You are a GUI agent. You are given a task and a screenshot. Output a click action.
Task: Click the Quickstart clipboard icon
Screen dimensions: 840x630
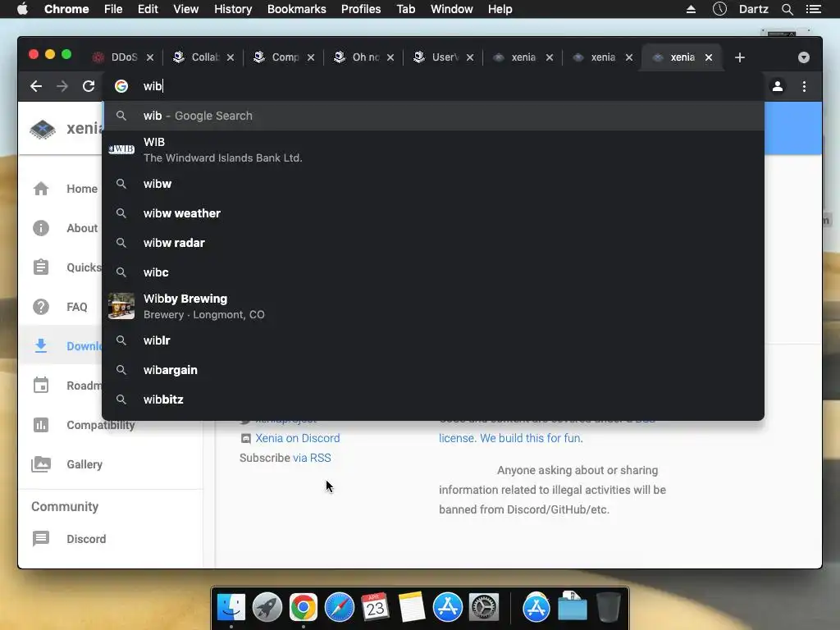pyautogui.click(x=41, y=267)
